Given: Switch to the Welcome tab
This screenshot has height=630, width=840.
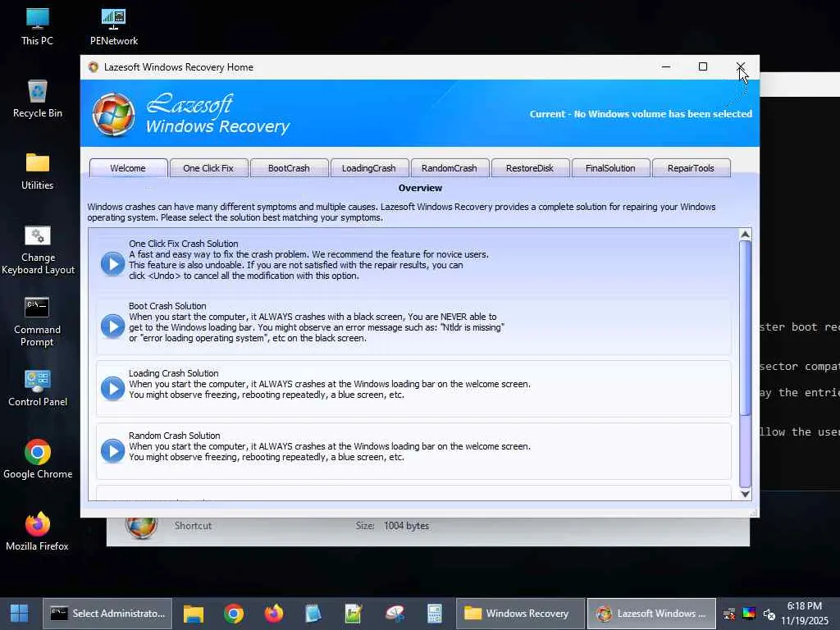Looking at the screenshot, I should tap(128, 168).
